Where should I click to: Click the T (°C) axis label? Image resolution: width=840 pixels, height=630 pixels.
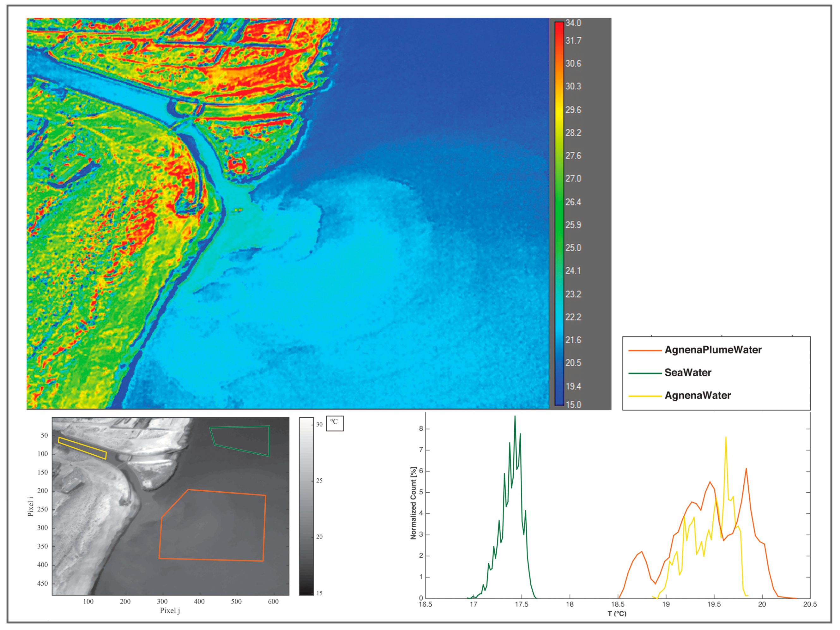coord(617,613)
